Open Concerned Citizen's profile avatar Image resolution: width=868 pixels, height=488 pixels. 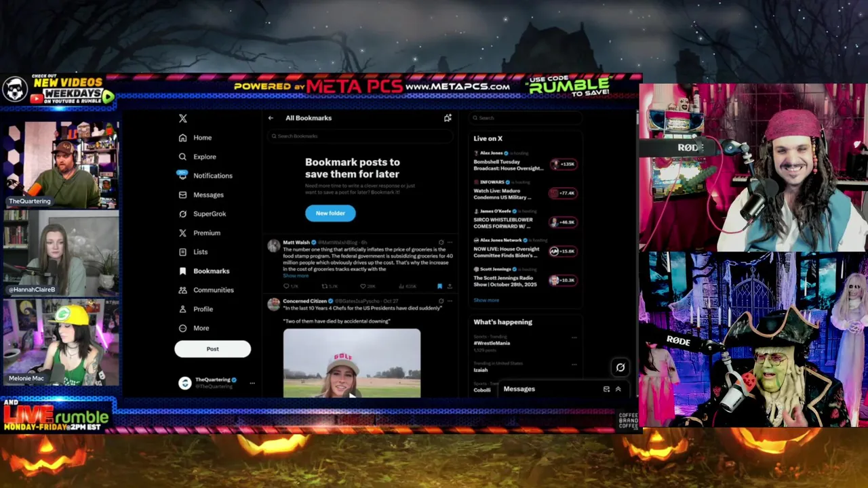tap(273, 305)
